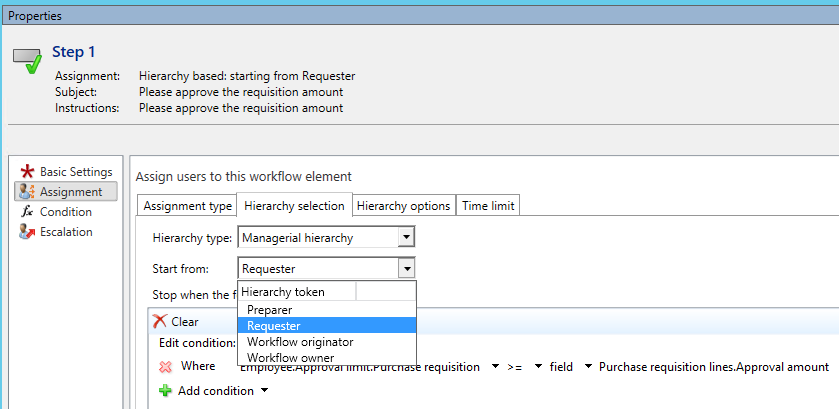Go to the Time limit tab
Screen dimensions: 839x409
click(487, 206)
